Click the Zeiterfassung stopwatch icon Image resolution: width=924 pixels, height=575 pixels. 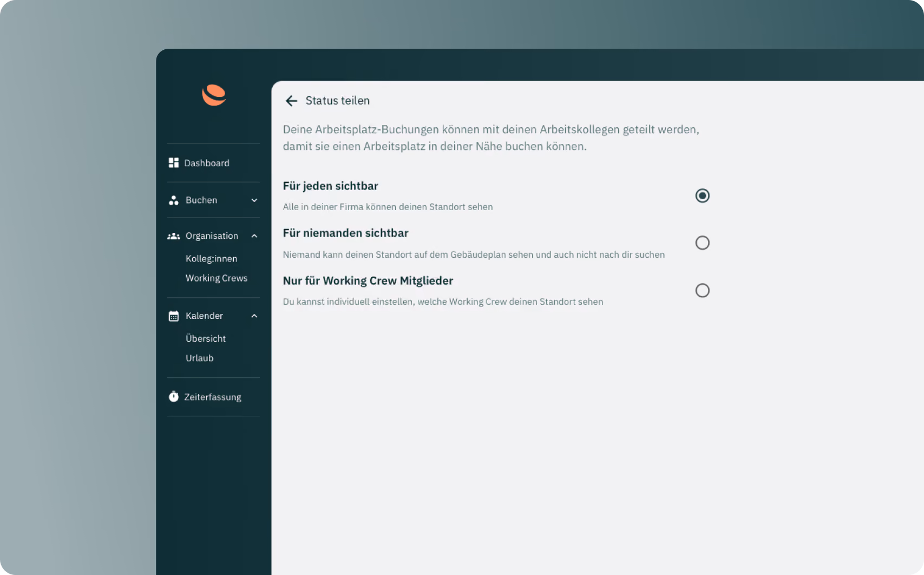[174, 397]
